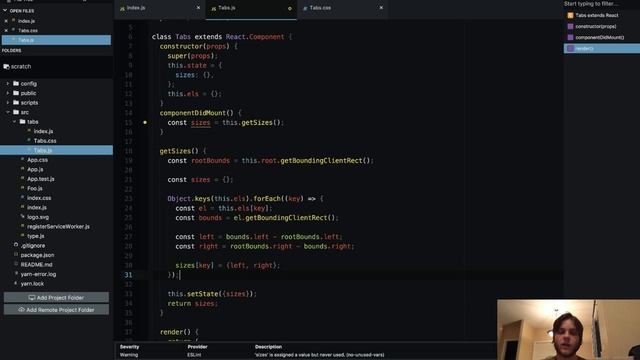
Task: Open yarn.lock in the file tree
Action: tap(32, 284)
